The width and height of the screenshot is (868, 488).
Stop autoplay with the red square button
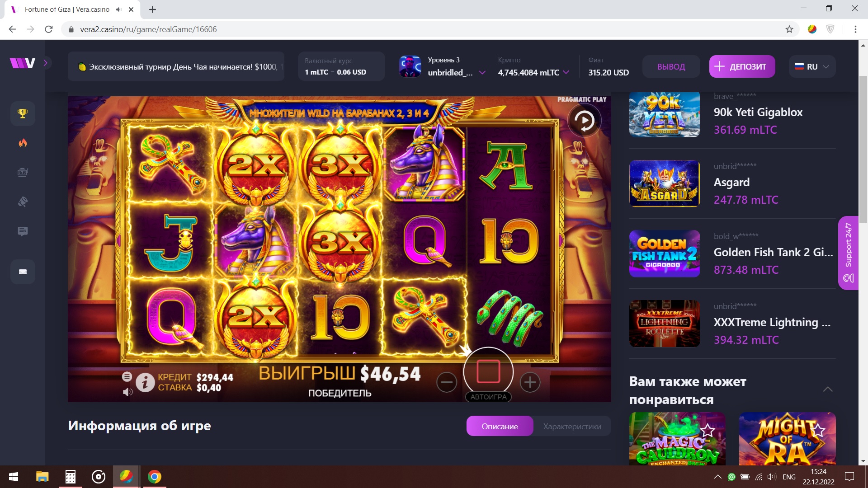[488, 371]
